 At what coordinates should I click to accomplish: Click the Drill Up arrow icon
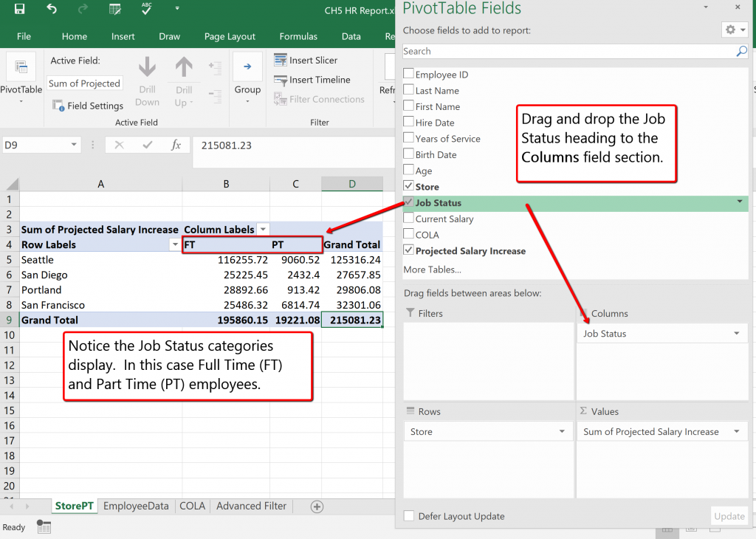(x=184, y=69)
